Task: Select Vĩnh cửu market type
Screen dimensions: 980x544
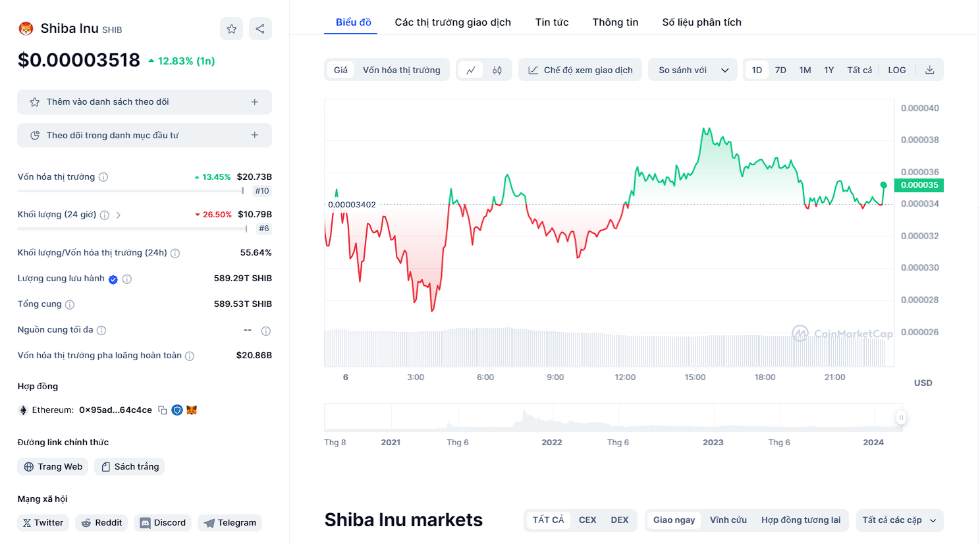Action: [728, 520]
